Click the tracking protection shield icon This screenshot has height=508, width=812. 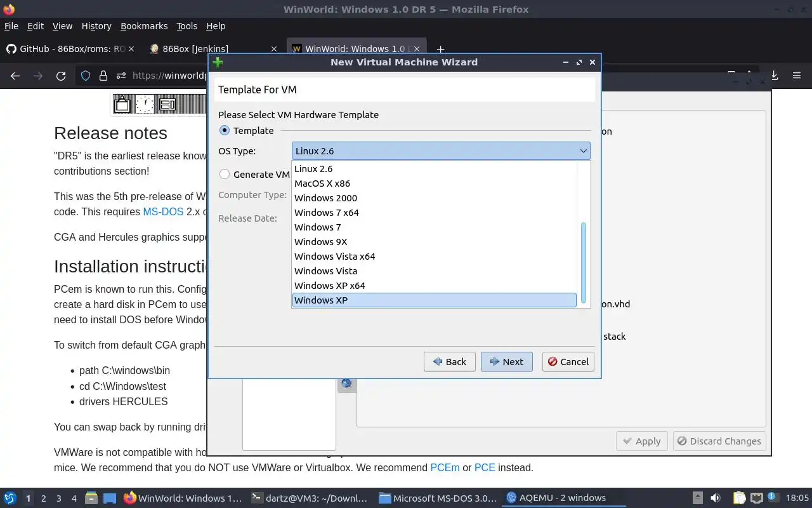86,76
